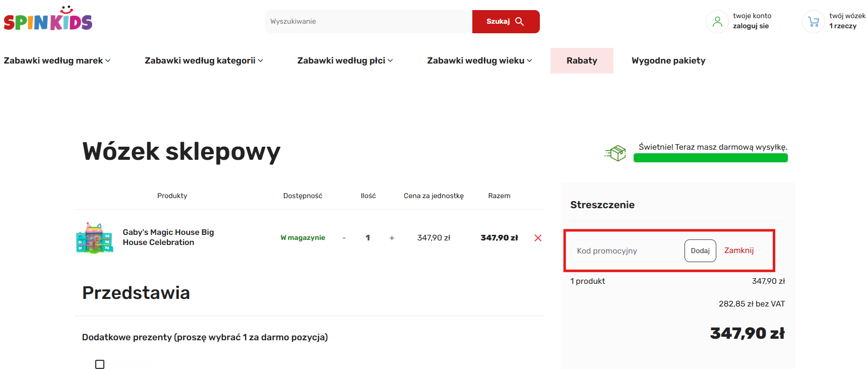Increase quantity with plus icon
Screen dimensions: 868x369
(x=392, y=238)
